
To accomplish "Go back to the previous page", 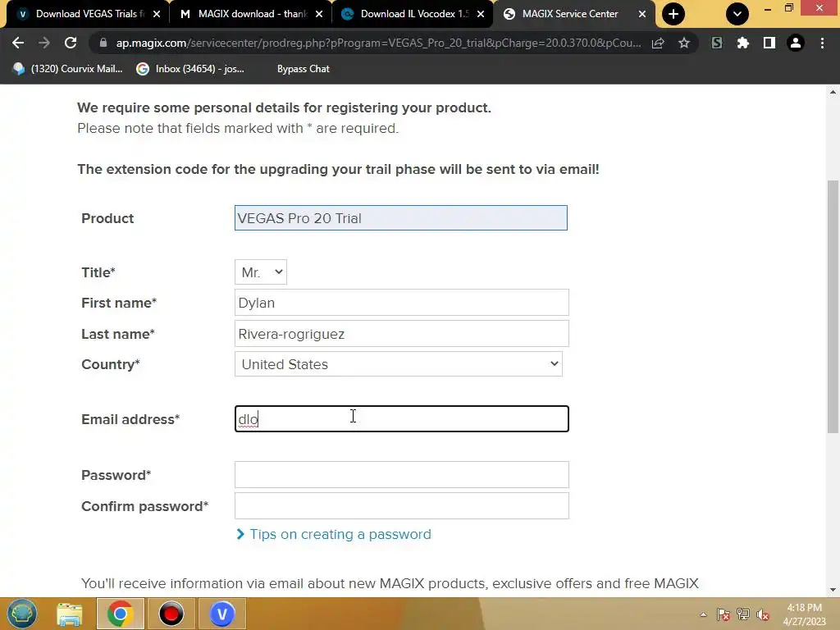I will [18, 43].
